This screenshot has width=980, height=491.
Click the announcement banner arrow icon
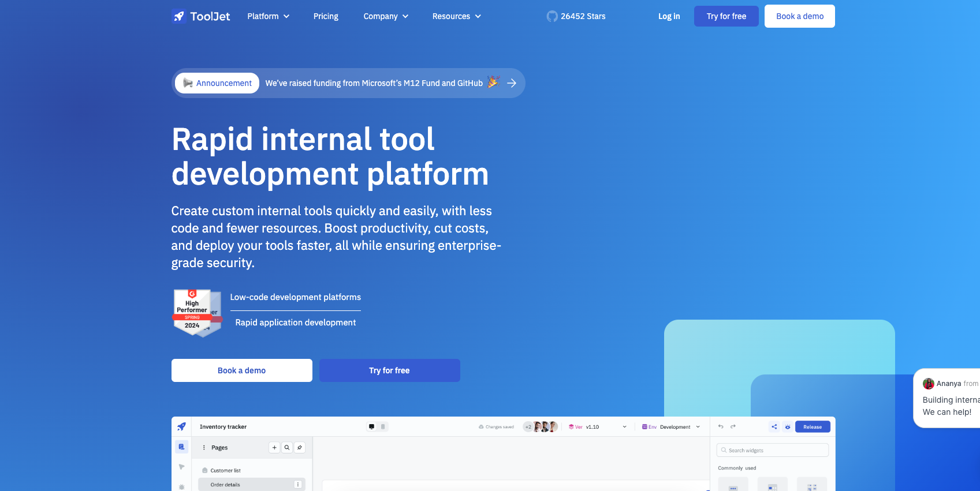(x=512, y=83)
